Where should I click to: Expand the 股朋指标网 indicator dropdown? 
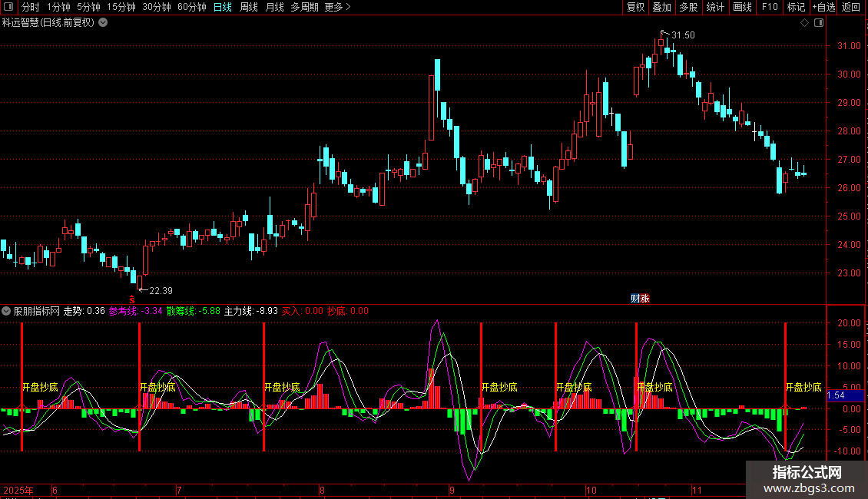6,311
